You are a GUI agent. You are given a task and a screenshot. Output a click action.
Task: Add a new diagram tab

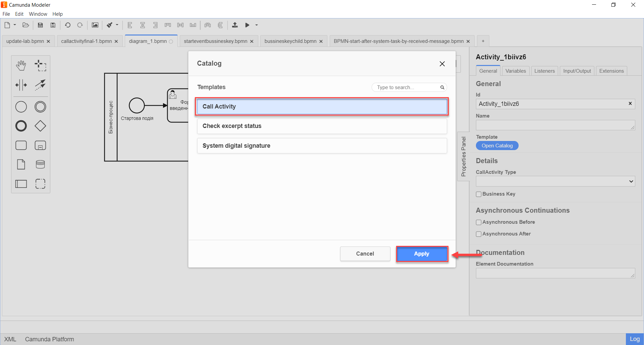pos(483,41)
